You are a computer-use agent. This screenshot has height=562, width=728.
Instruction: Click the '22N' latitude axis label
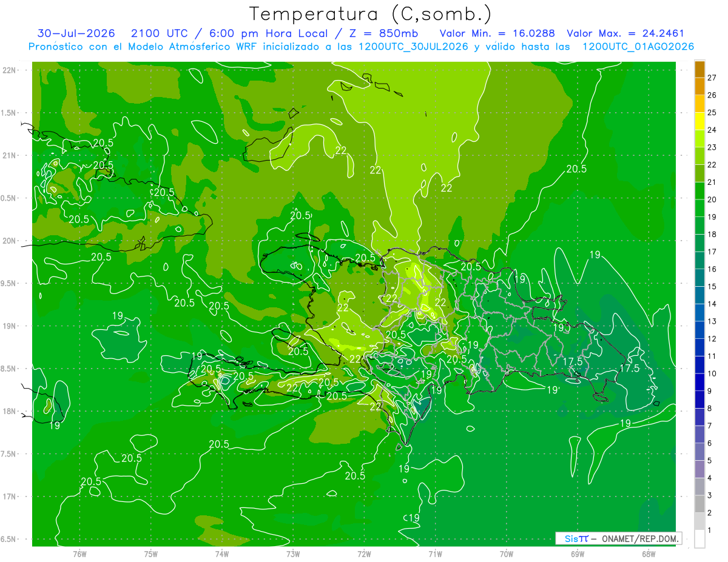10,70
